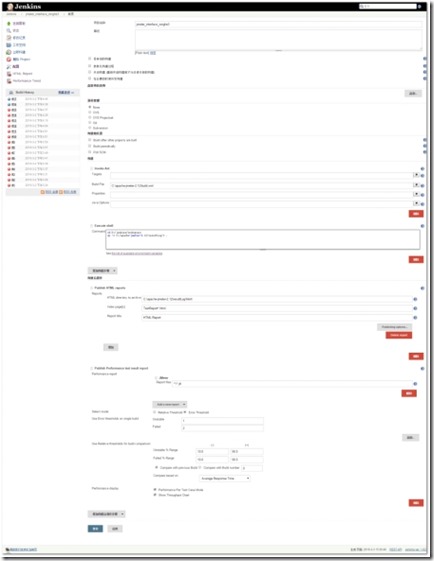Click the advanced button under source settings

tap(413, 93)
